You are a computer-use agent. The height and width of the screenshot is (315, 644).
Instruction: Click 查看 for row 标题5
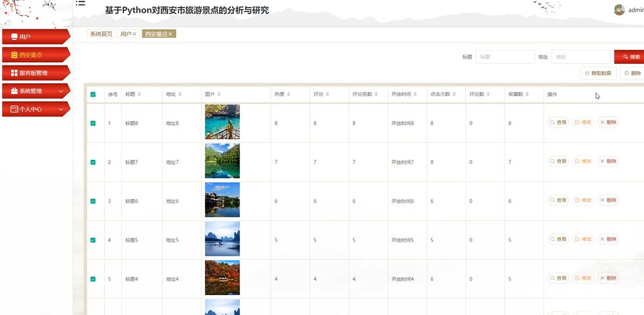click(x=558, y=239)
